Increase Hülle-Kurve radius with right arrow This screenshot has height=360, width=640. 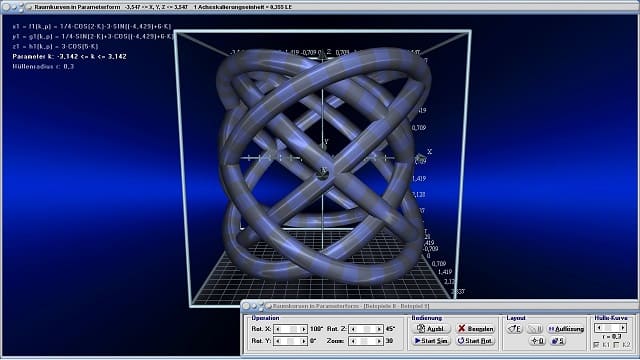tap(622, 328)
